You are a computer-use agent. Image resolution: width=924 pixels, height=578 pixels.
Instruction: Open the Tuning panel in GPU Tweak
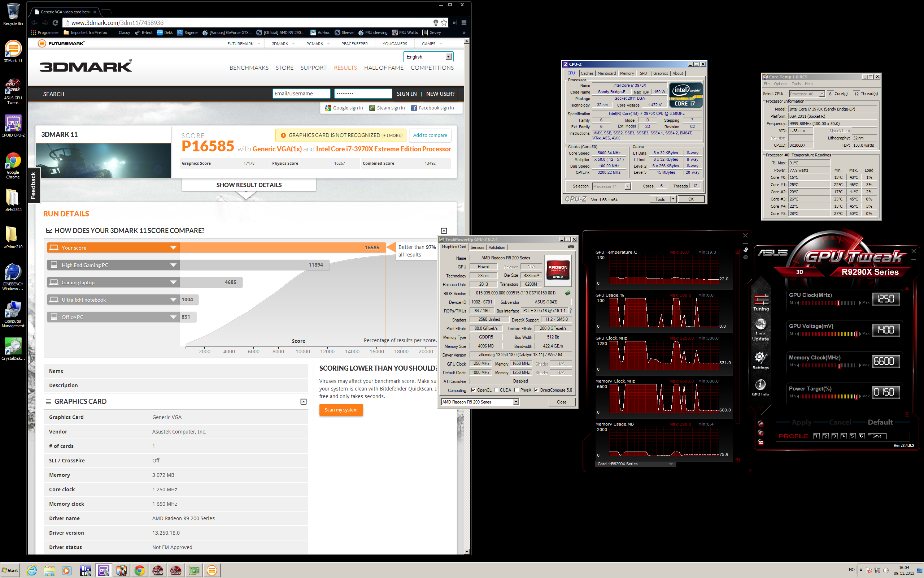[x=760, y=303]
